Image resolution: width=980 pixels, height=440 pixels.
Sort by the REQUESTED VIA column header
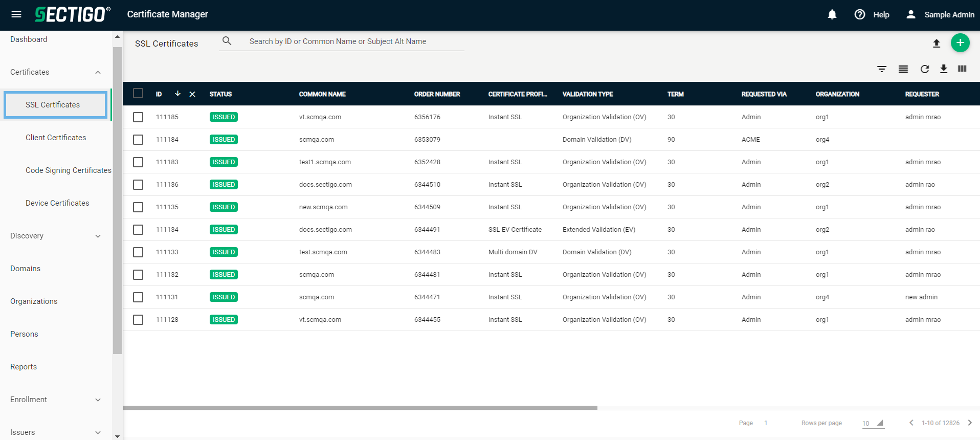(x=764, y=94)
